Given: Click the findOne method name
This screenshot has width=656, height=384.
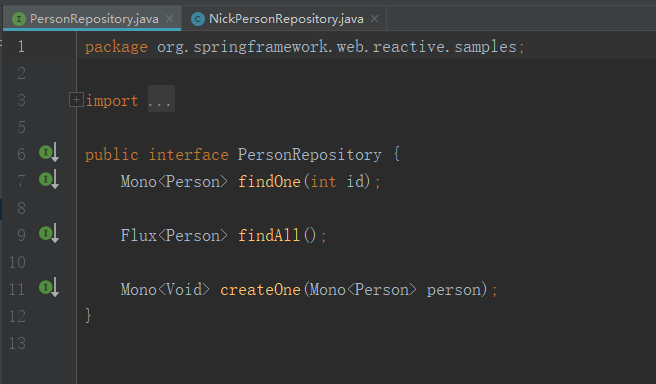Looking at the screenshot, I should coord(269,182).
